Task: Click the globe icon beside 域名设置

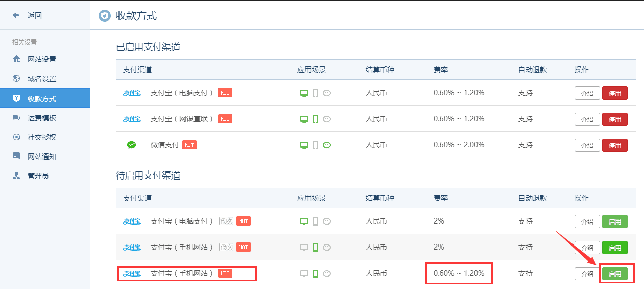Action: click(x=16, y=79)
